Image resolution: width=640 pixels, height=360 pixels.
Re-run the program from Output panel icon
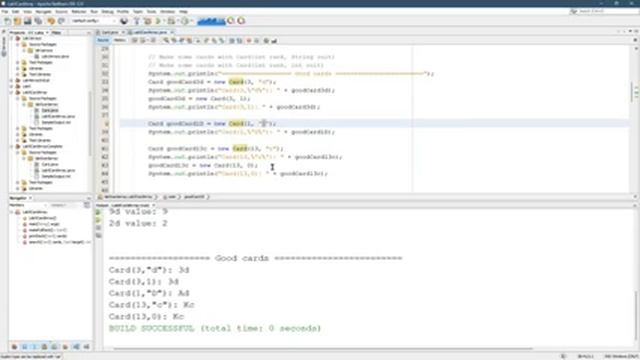[98, 212]
